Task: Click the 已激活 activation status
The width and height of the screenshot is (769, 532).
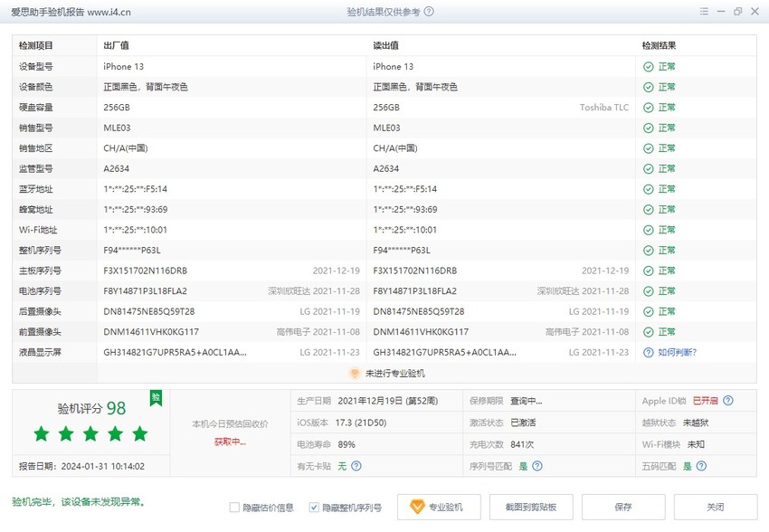Action: coord(523,423)
